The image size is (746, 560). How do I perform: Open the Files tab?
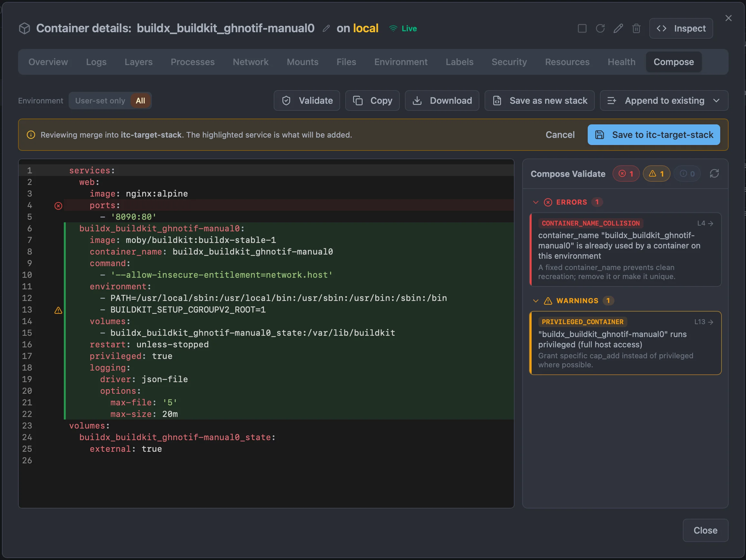[x=346, y=62]
